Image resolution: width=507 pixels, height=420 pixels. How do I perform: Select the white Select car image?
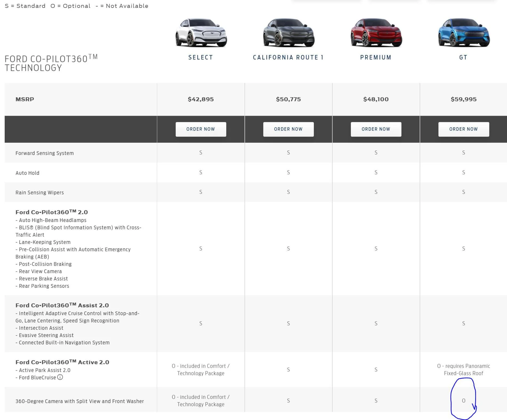tap(201, 33)
